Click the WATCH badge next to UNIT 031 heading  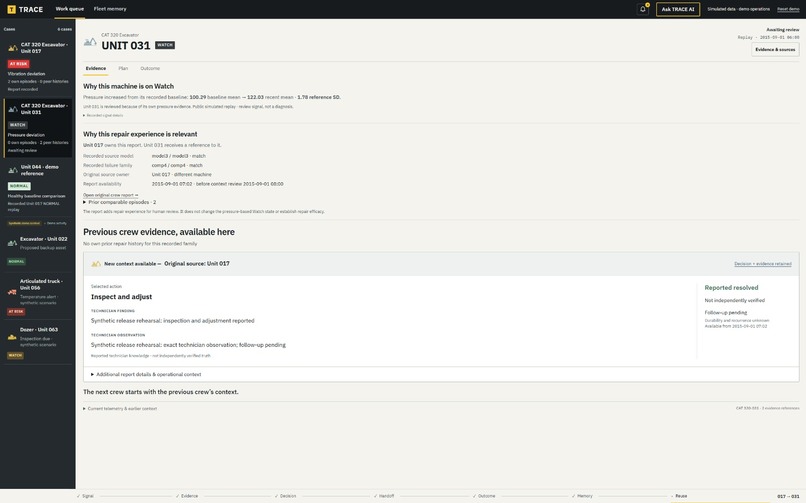pos(165,45)
